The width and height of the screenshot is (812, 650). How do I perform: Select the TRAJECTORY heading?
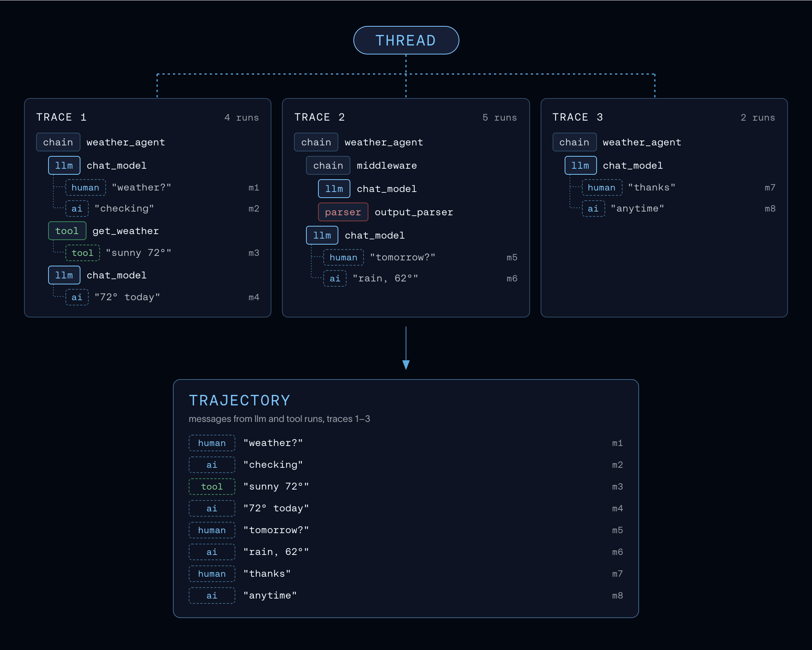[239, 401]
